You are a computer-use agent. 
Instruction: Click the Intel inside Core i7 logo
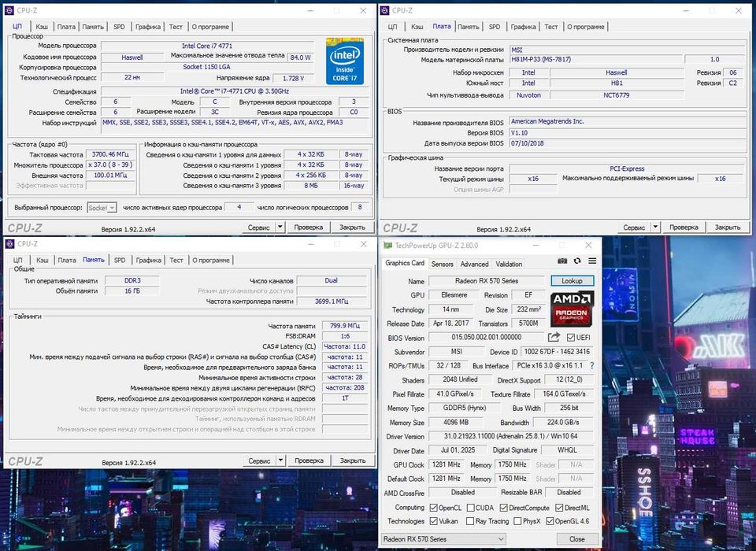[x=345, y=61]
